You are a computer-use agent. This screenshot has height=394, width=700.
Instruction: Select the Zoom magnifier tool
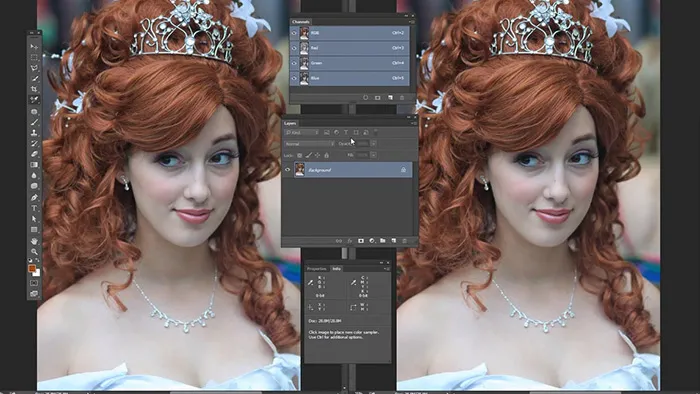tap(34, 252)
